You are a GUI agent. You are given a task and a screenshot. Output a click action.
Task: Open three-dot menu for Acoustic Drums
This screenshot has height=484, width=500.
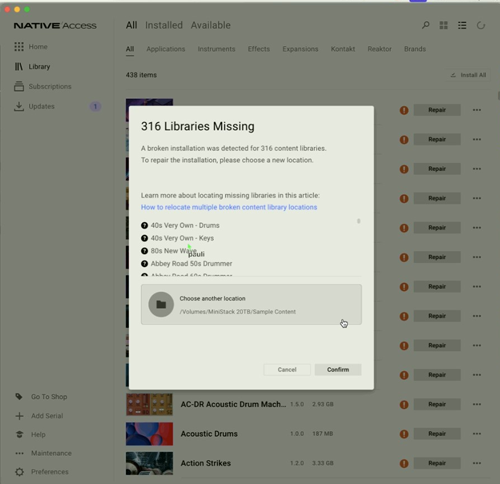[477, 434]
